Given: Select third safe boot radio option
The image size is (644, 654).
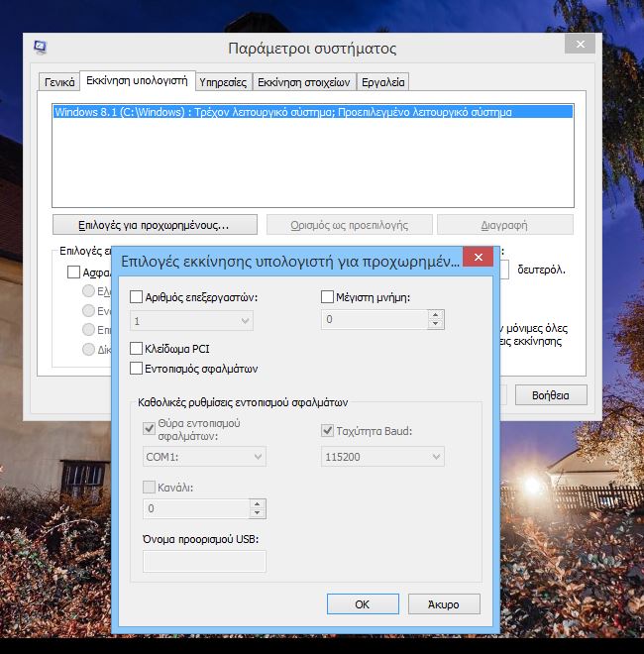Looking at the screenshot, I should [x=88, y=330].
